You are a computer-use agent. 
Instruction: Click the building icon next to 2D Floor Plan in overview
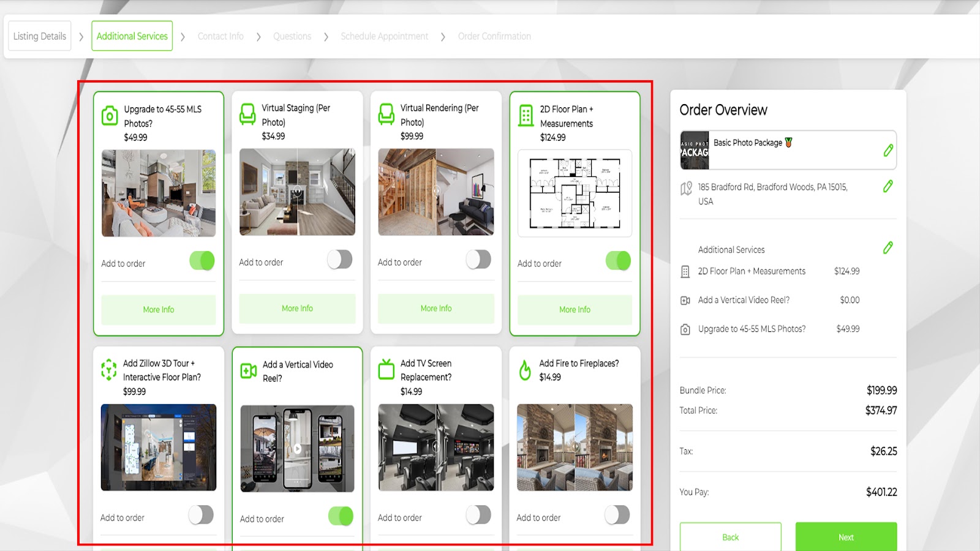pos(685,272)
